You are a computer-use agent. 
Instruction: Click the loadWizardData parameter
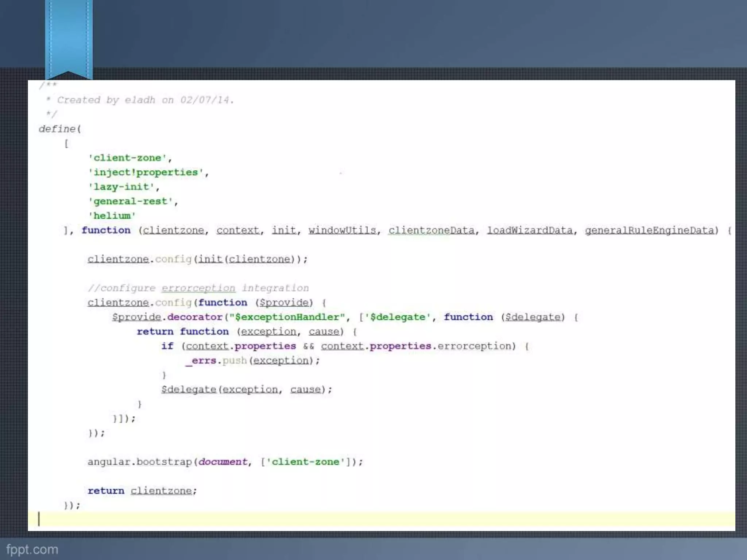(x=530, y=230)
